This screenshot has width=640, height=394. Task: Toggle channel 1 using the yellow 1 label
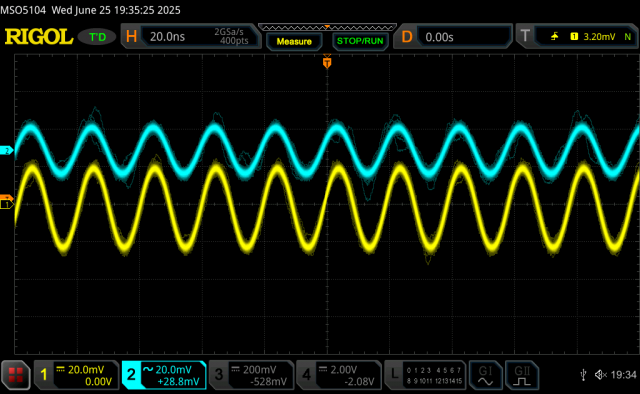[x=44, y=375]
